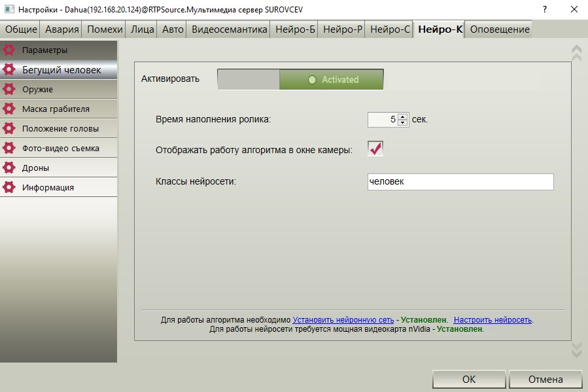Screen dimensions: 588x392
Task: Switch to the Общие tab
Action: [x=21, y=29]
